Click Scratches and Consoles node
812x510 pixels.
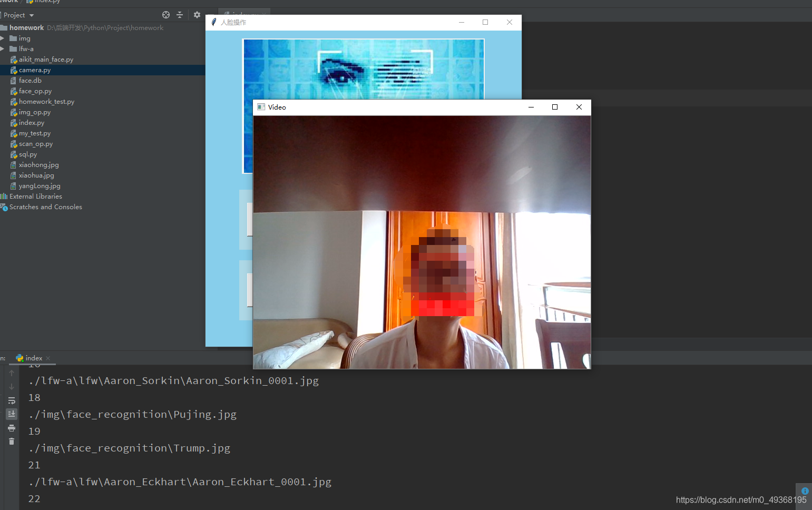[x=46, y=207]
